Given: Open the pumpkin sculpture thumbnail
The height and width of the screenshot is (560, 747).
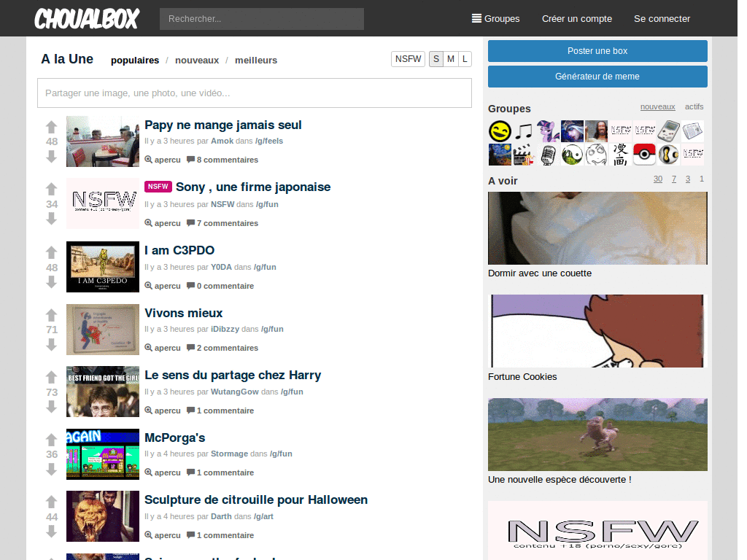Looking at the screenshot, I should tap(103, 516).
